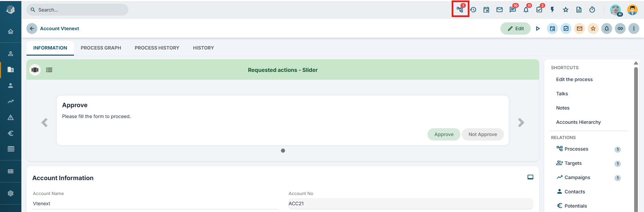Open the Accounts Hierarchy shortcut

[x=578, y=122]
